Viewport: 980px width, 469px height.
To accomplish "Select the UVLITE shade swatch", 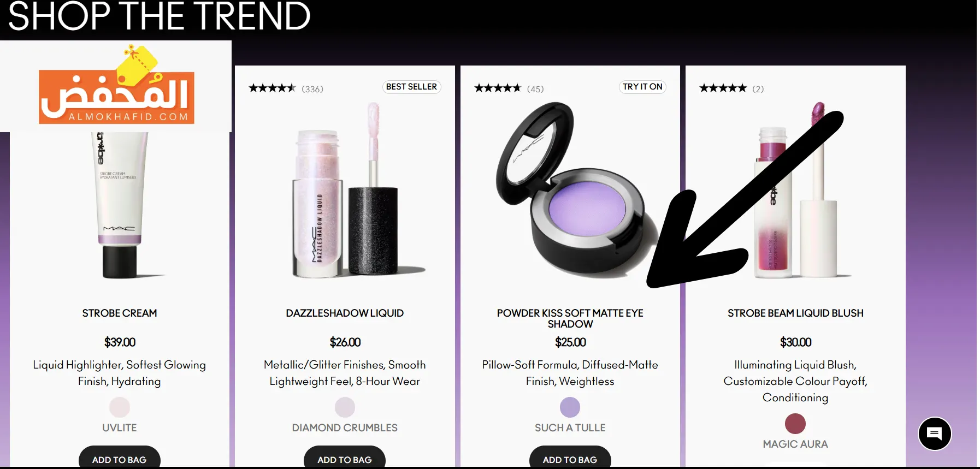I will (120, 407).
